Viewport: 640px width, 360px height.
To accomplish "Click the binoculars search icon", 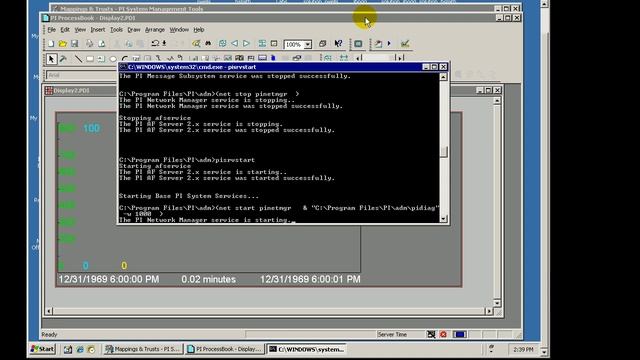I will 208,43.
